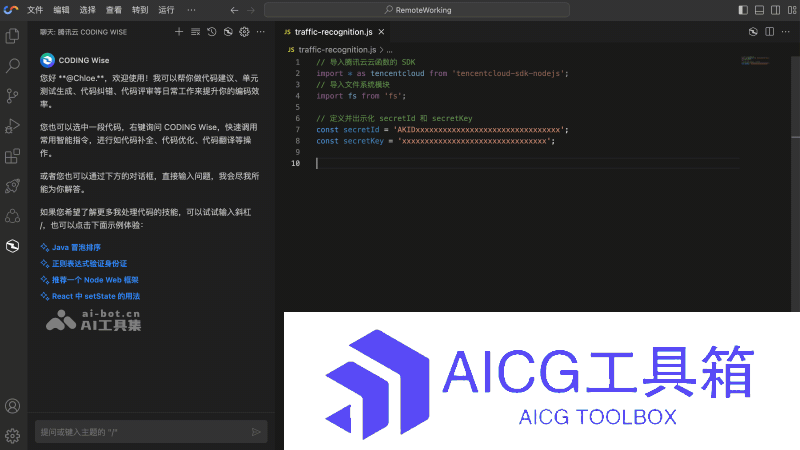Click the secretId variable on line 7

click(x=361, y=130)
